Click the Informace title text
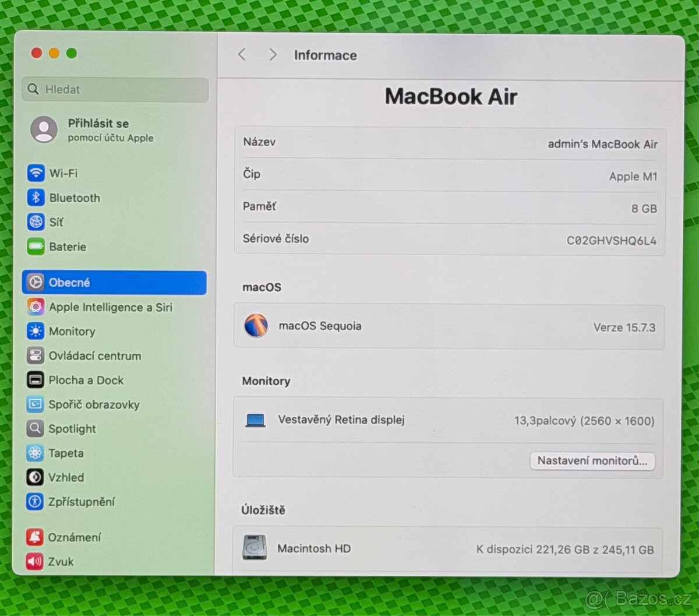Image resolution: width=699 pixels, height=616 pixels. [325, 55]
